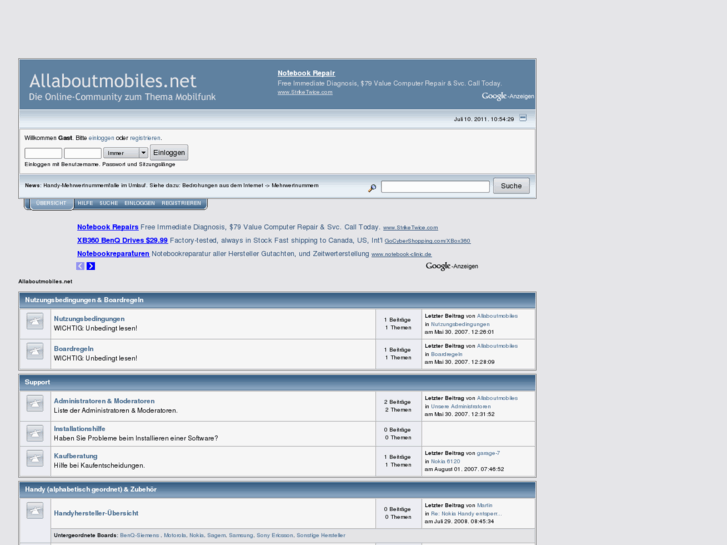Open Allaboutmobiles author link in Boardregeln row
This screenshot has height=545, width=727.
click(497, 346)
